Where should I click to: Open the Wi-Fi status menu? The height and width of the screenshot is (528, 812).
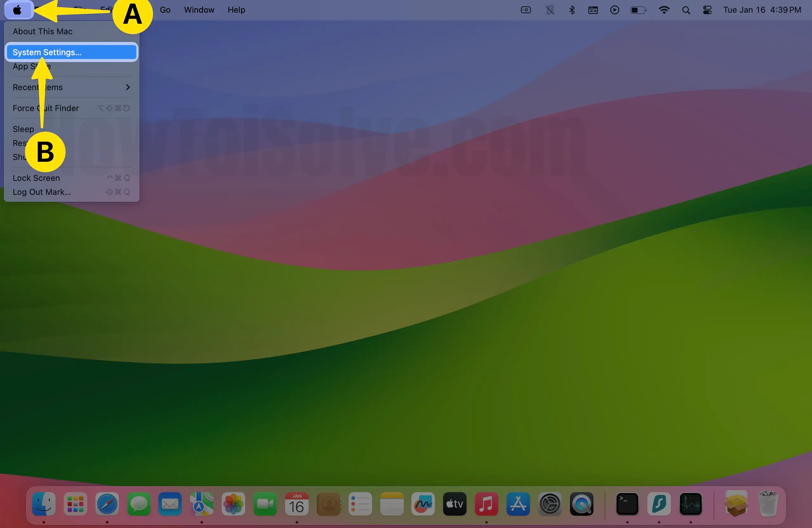664,10
